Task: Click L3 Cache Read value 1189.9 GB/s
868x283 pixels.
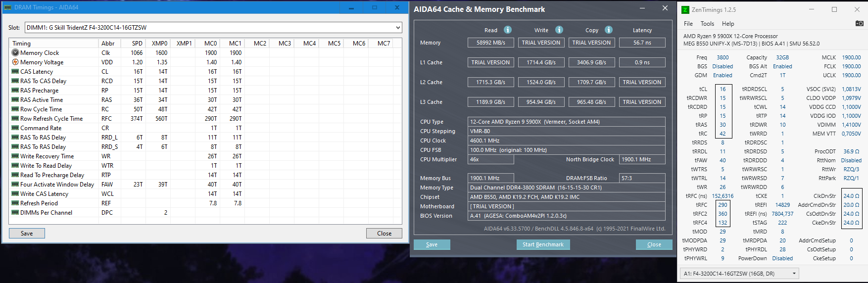Action: click(x=491, y=102)
